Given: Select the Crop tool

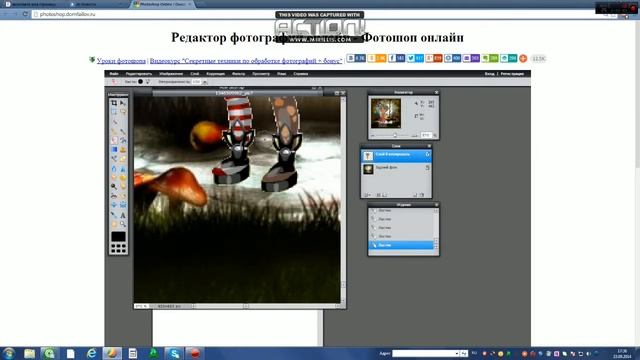Looking at the screenshot, I should tap(114, 103).
